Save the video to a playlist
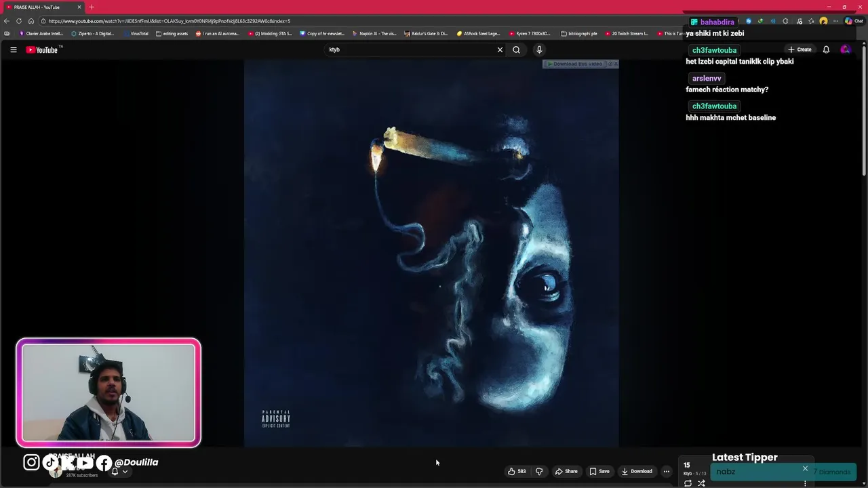Screen dimensions: 868x488 599,471
